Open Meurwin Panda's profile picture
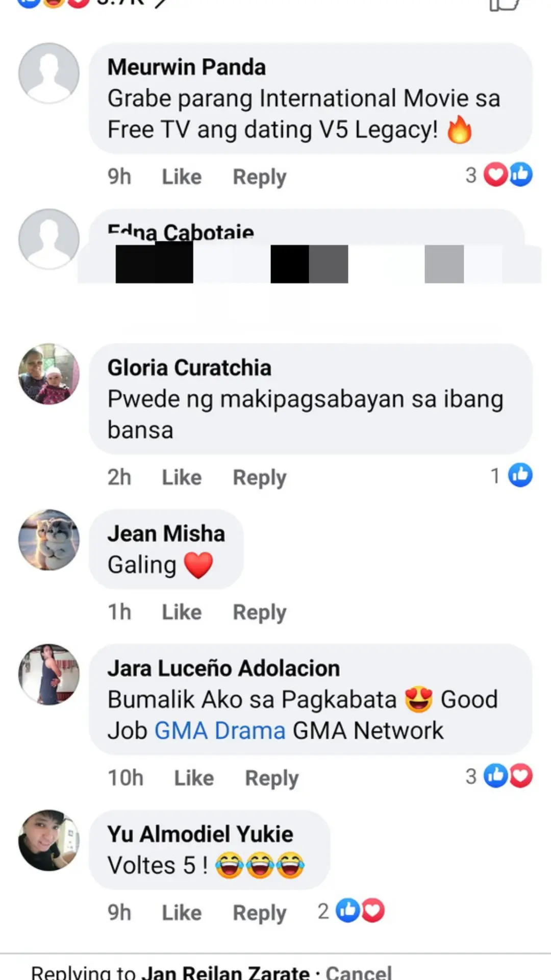The width and height of the screenshot is (551, 980). point(49,73)
